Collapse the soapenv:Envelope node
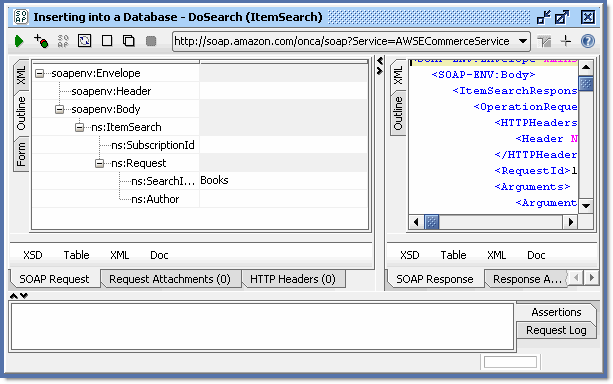613x384 pixels. point(39,73)
